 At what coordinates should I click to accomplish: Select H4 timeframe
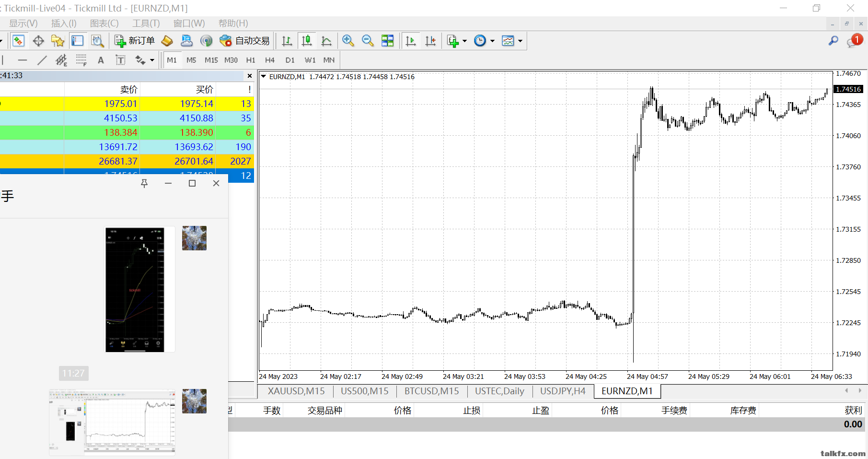270,60
